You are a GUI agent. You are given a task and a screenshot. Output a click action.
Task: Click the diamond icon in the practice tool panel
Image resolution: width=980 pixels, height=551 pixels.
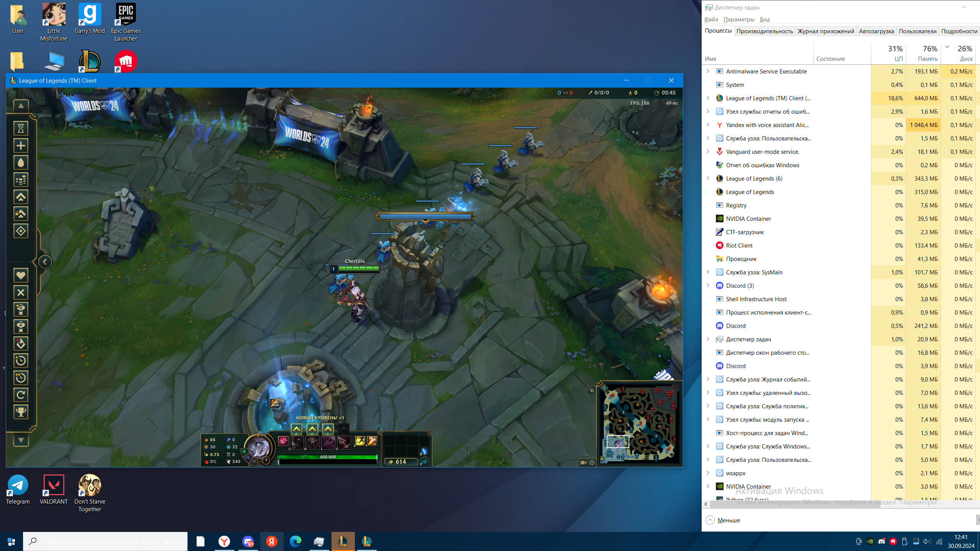pyautogui.click(x=21, y=231)
